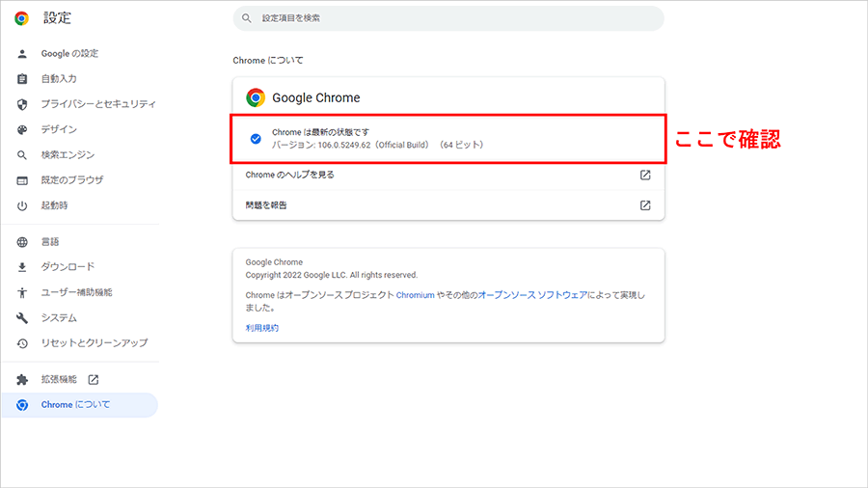The height and width of the screenshot is (488, 868).
Task: Click the search magnifier icon in search bar
Action: [x=247, y=18]
